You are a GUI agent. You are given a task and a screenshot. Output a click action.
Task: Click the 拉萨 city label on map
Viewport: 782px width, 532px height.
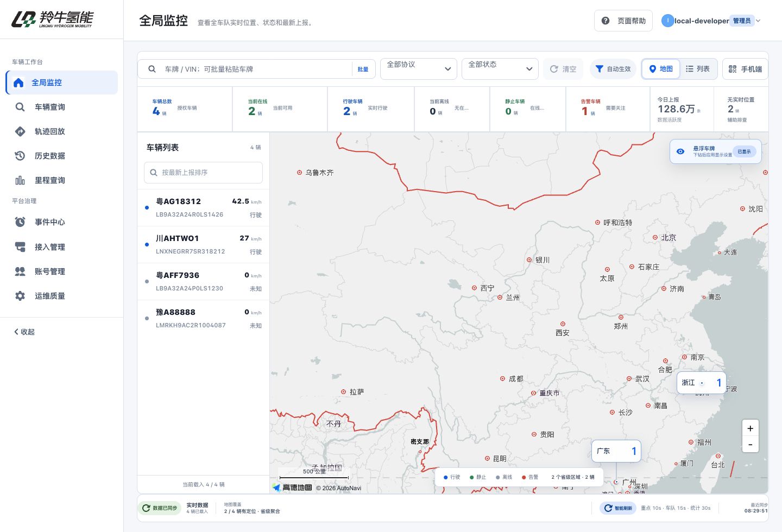[357, 392]
